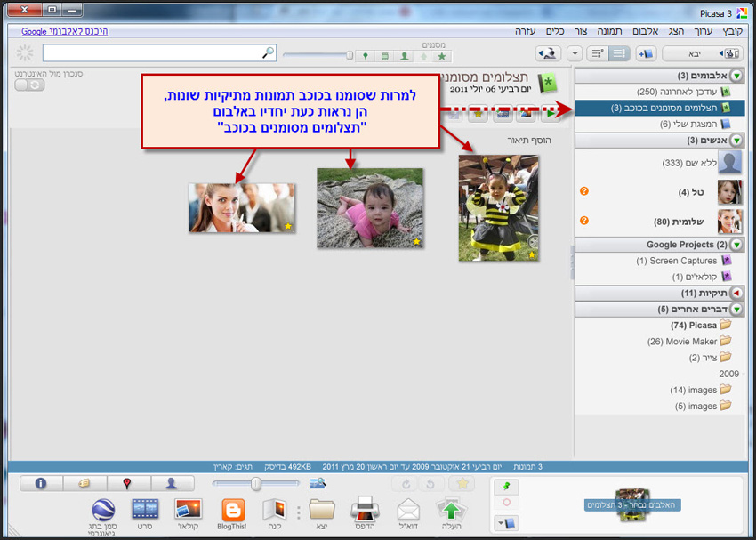The height and width of the screenshot is (540, 756).
Task: Open the אלבום (Album) menu
Action: point(646,32)
